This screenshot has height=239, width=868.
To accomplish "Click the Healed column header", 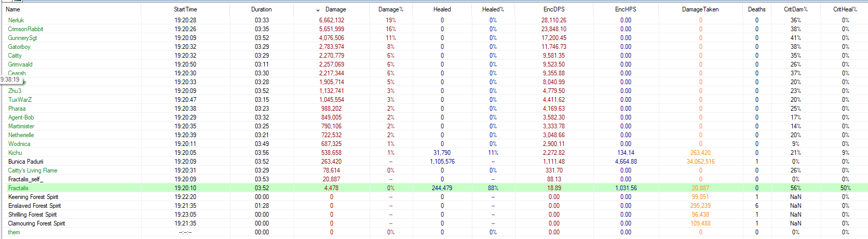I will point(442,9).
